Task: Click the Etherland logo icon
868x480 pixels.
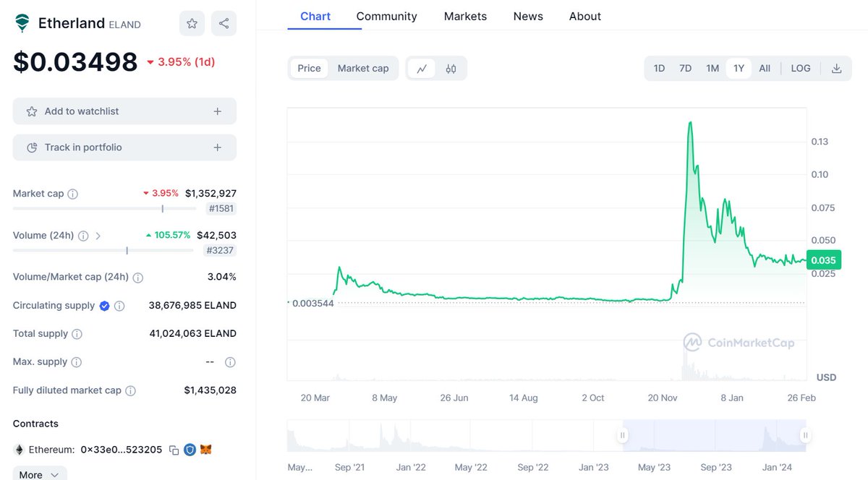Action: [x=23, y=23]
